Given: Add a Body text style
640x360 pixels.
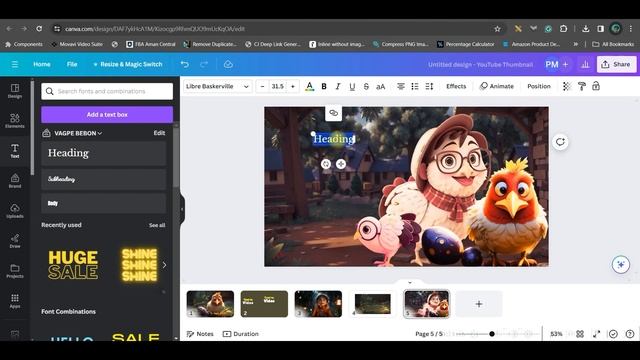Looking at the screenshot, I should 104,203.
